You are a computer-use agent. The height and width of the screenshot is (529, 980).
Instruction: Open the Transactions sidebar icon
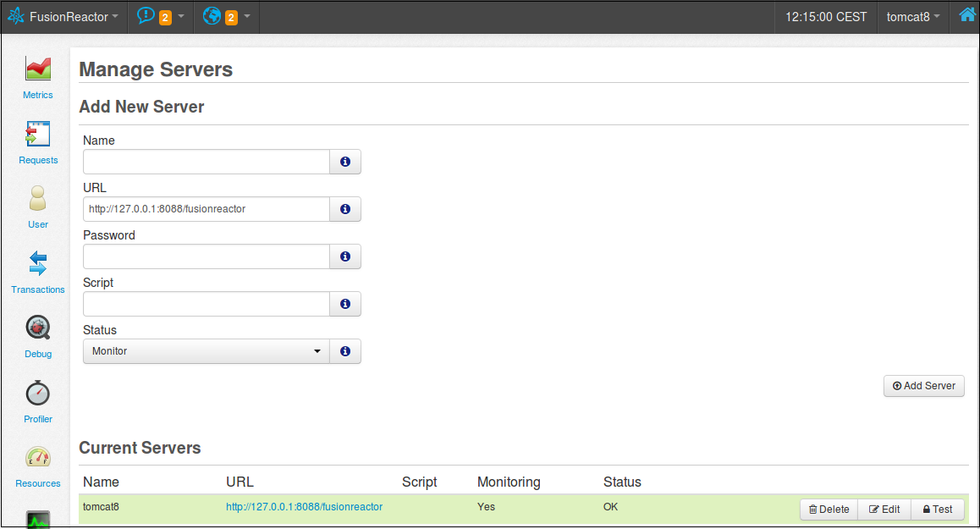click(x=37, y=263)
